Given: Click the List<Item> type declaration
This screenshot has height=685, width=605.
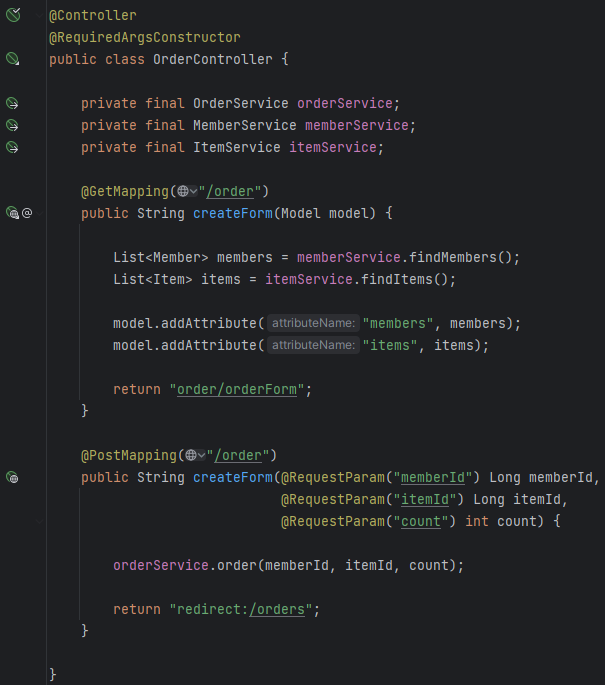Looking at the screenshot, I should click(x=153, y=279).
